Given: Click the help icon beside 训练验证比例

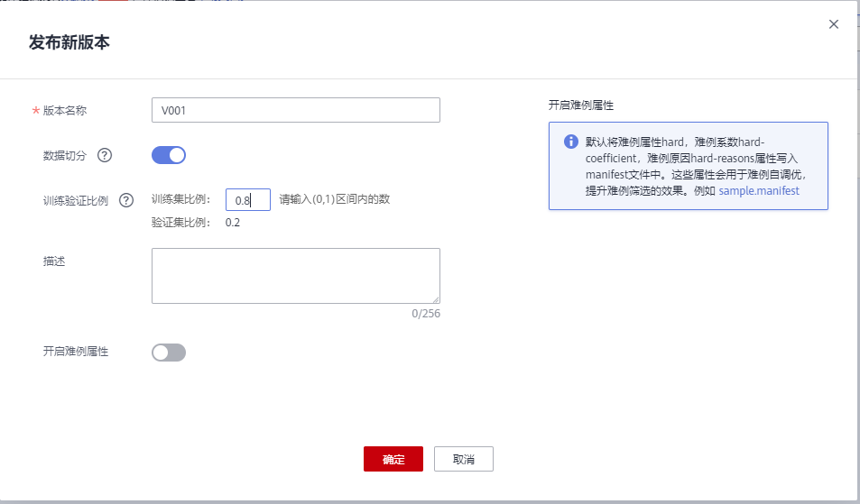Looking at the screenshot, I should coord(126,200).
